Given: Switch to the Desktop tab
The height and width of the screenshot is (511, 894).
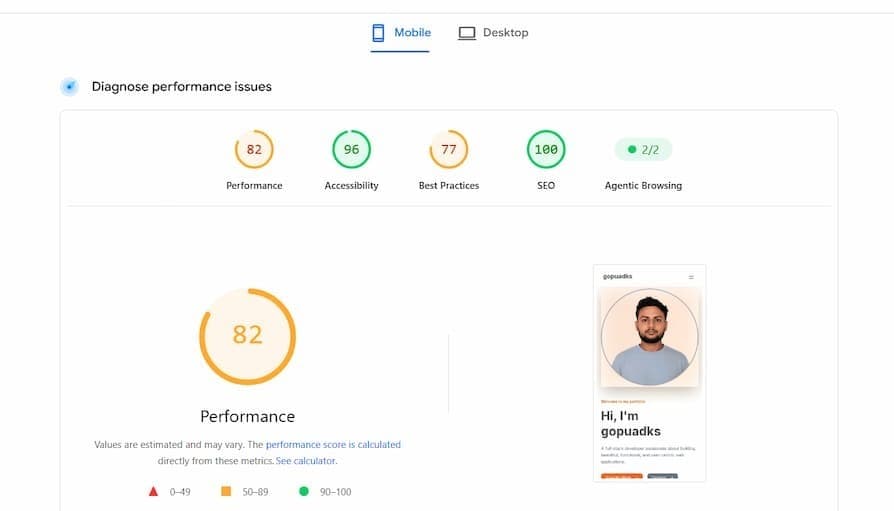Looking at the screenshot, I should coord(493,33).
